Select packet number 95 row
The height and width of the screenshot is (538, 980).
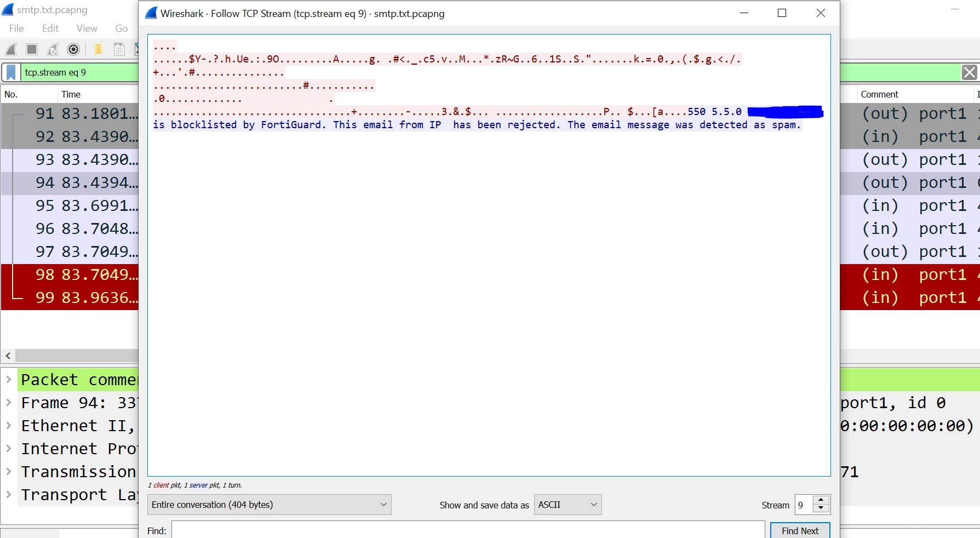pos(70,205)
